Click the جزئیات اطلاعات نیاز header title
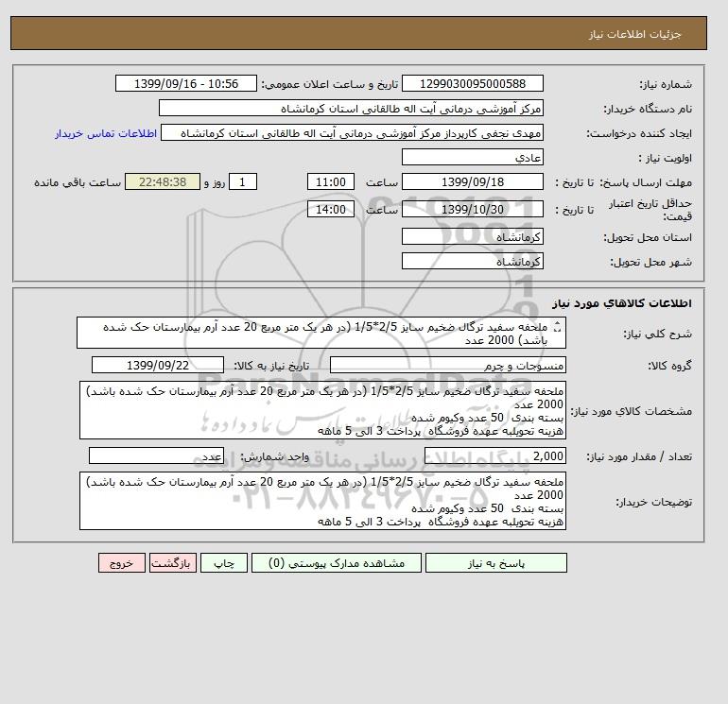The width and height of the screenshot is (728, 704). tap(634, 34)
